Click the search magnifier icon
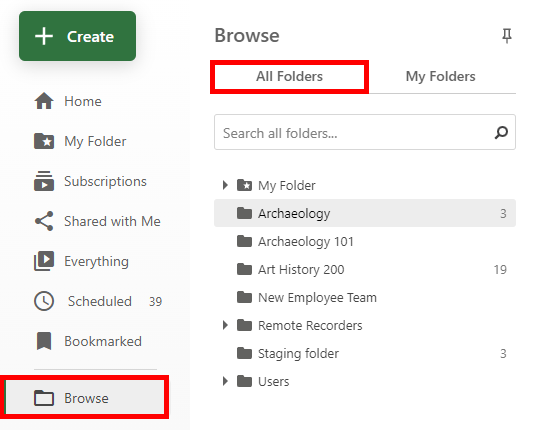 pyautogui.click(x=501, y=132)
